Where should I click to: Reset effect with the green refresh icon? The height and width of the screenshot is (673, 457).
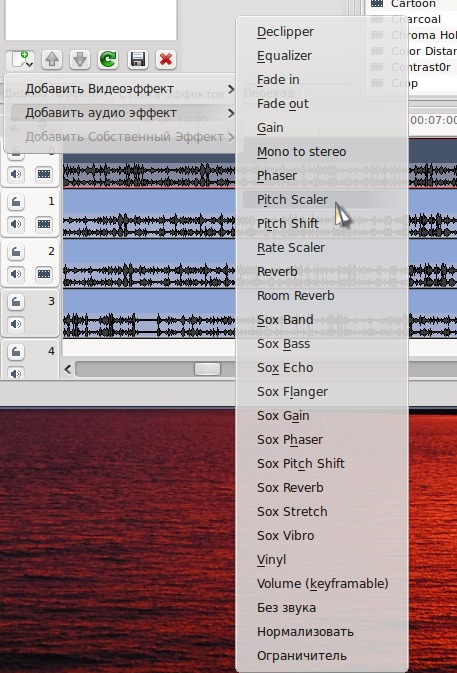[x=108, y=59]
